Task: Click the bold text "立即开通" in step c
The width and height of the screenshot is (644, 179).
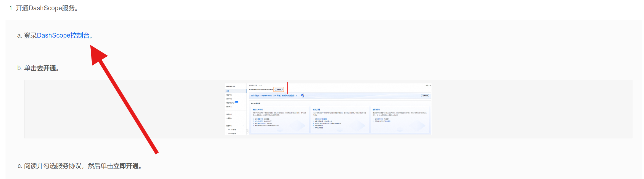Action: click(x=126, y=166)
